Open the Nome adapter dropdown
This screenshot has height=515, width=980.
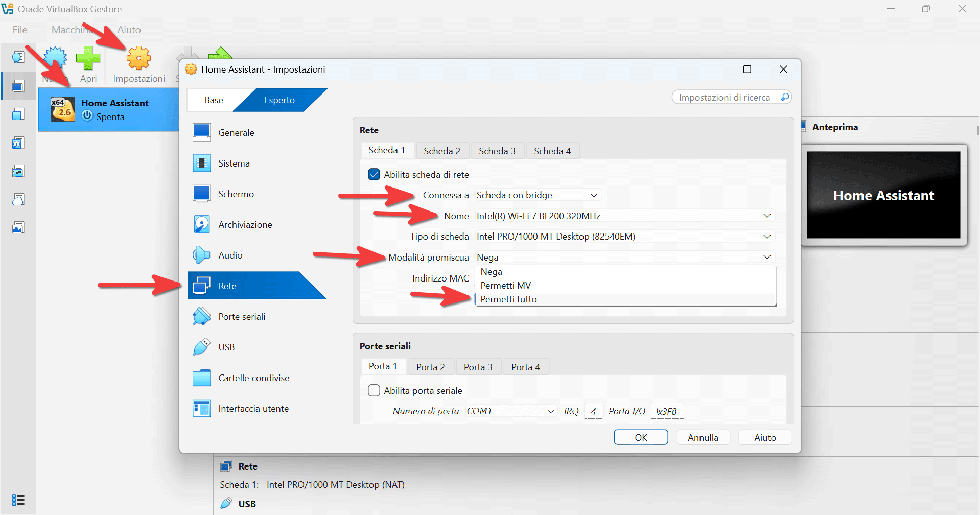point(624,216)
